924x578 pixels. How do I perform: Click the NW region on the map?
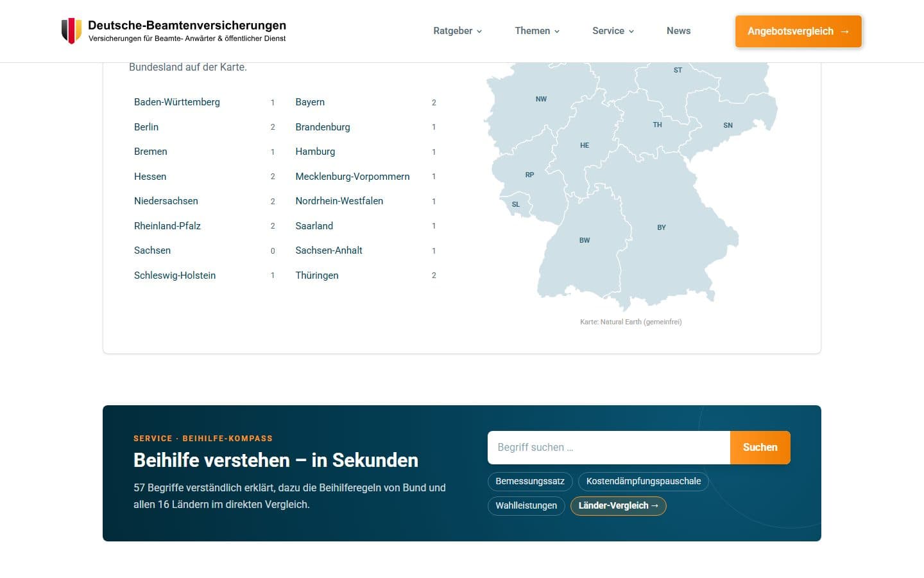click(541, 99)
